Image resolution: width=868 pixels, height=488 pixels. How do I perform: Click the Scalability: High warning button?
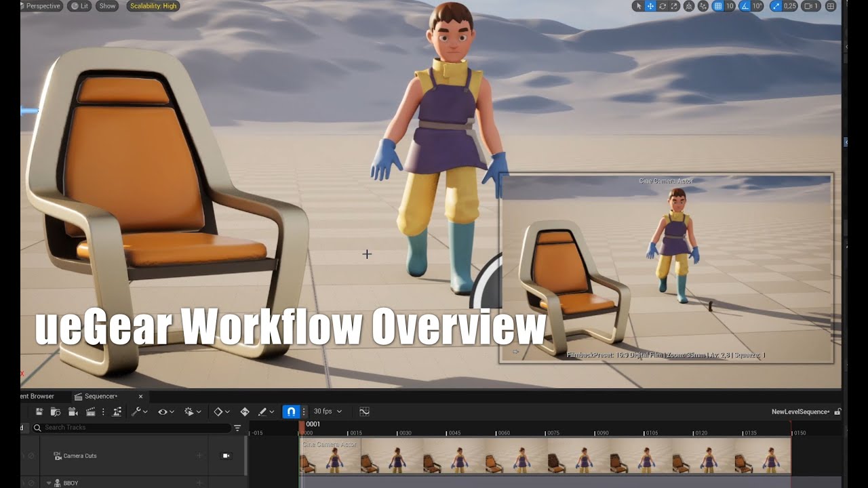click(x=153, y=6)
